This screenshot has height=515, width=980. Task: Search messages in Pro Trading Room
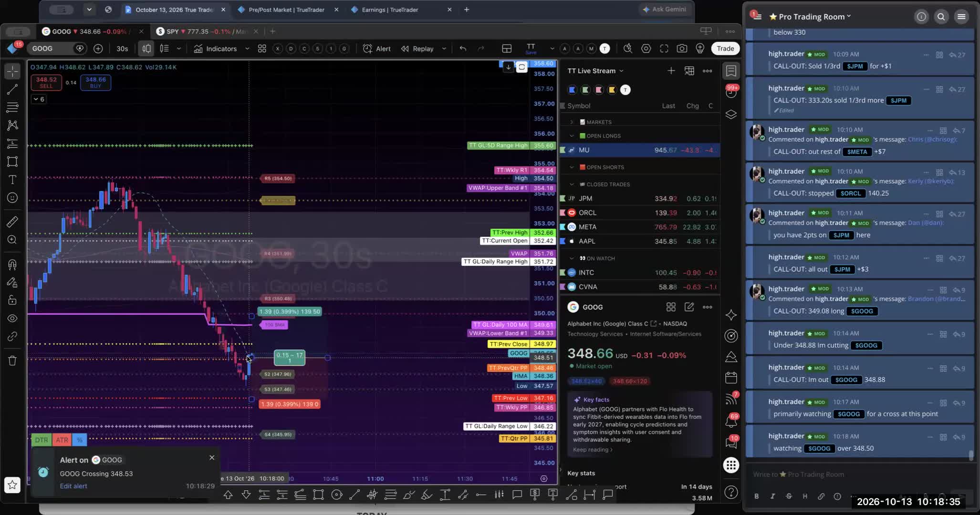pyautogui.click(x=941, y=17)
